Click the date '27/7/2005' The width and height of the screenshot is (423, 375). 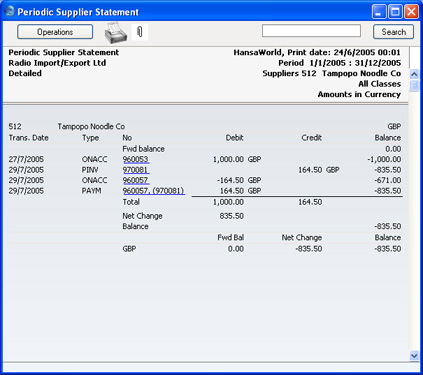coord(26,159)
